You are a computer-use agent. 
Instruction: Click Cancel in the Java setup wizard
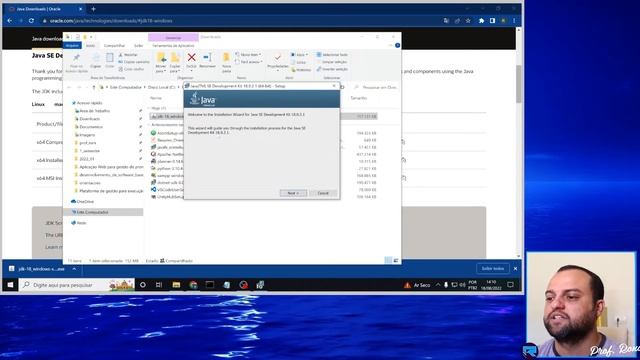[323, 193]
